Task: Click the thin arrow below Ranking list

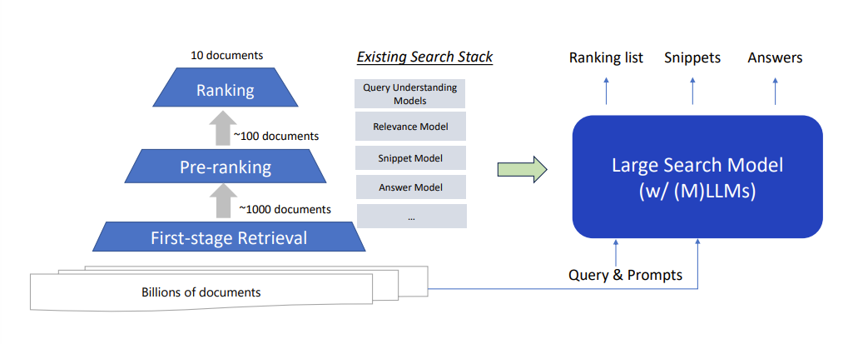Action: coord(606,90)
